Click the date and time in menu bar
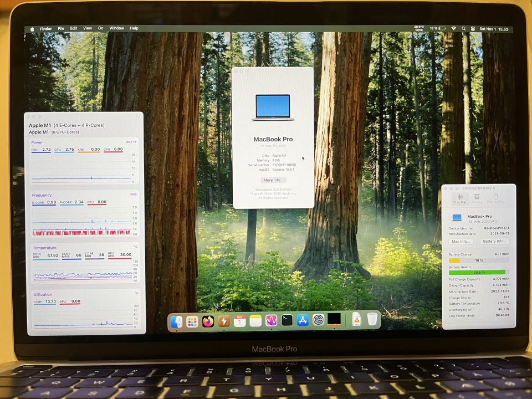The image size is (532, 399). click(494, 29)
